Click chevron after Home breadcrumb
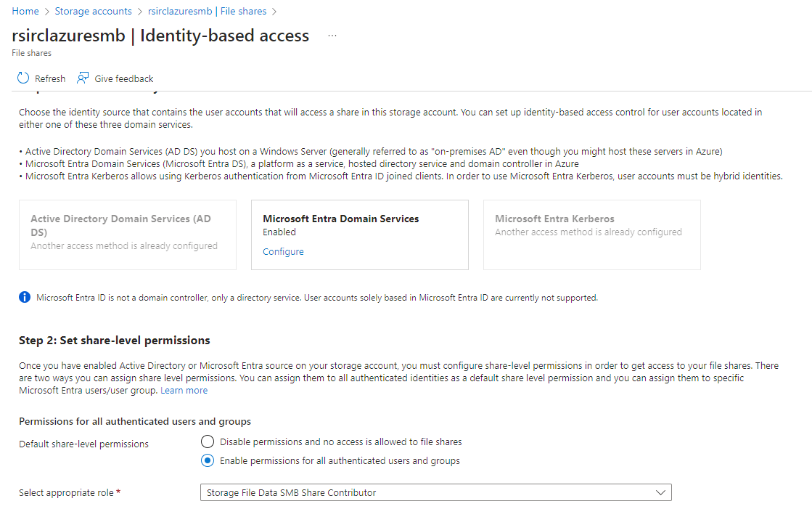812x525 pixels. click(46, 12)
